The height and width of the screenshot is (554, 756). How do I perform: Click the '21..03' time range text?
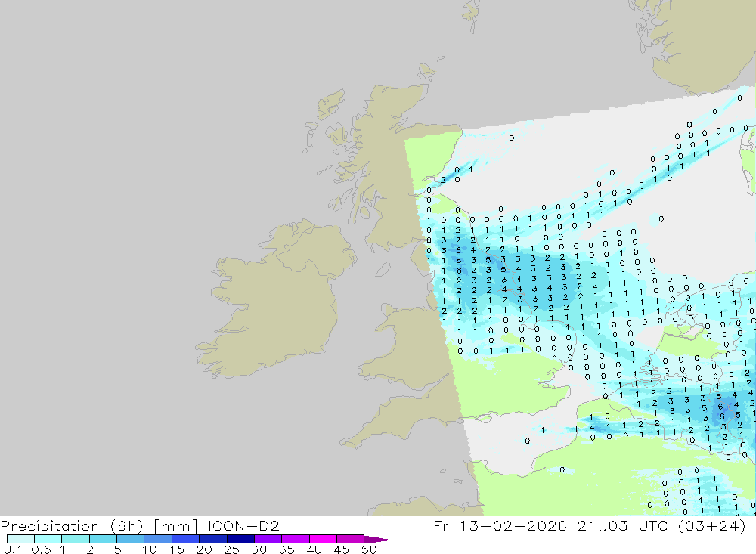603,525
